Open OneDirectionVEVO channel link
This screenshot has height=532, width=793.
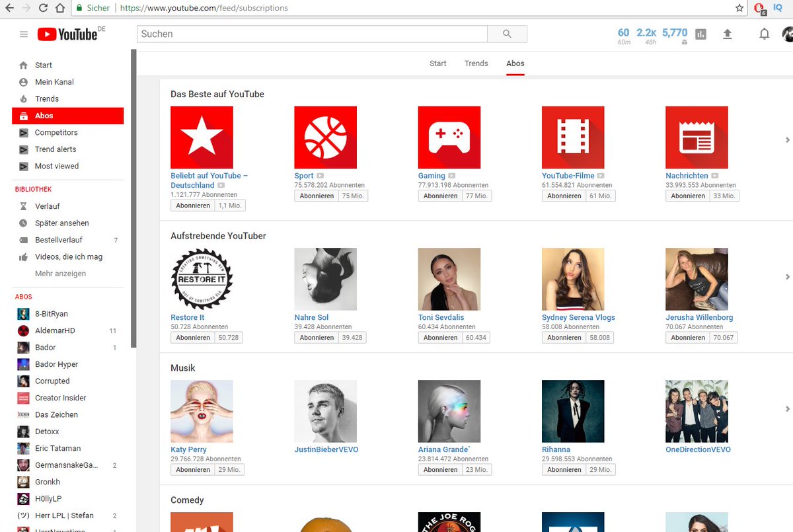coord(698,449)
